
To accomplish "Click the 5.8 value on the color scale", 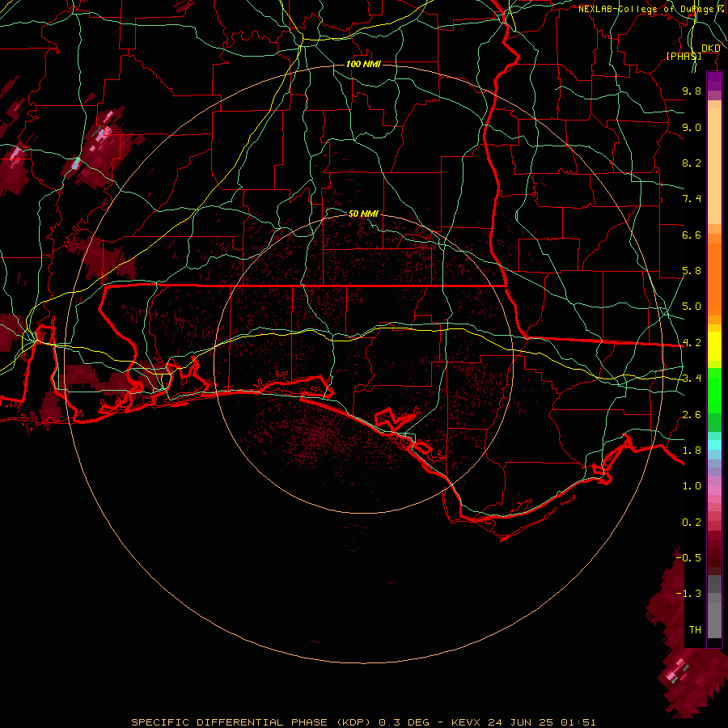I will (x=692, y=271).
